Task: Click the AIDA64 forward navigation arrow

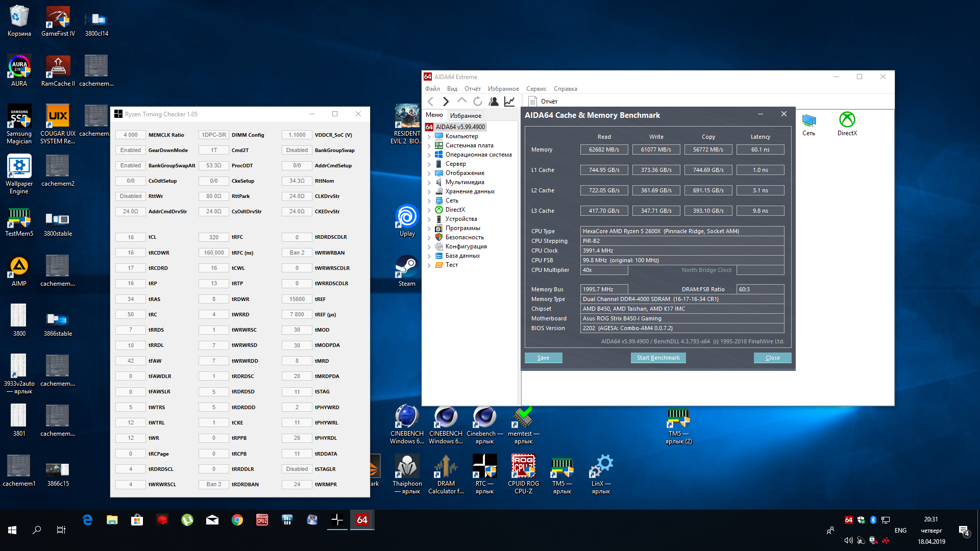Action: [446, 102]
